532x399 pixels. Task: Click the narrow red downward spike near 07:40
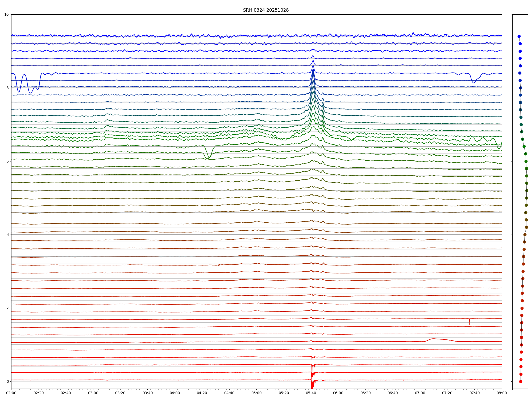pos(469,322)
